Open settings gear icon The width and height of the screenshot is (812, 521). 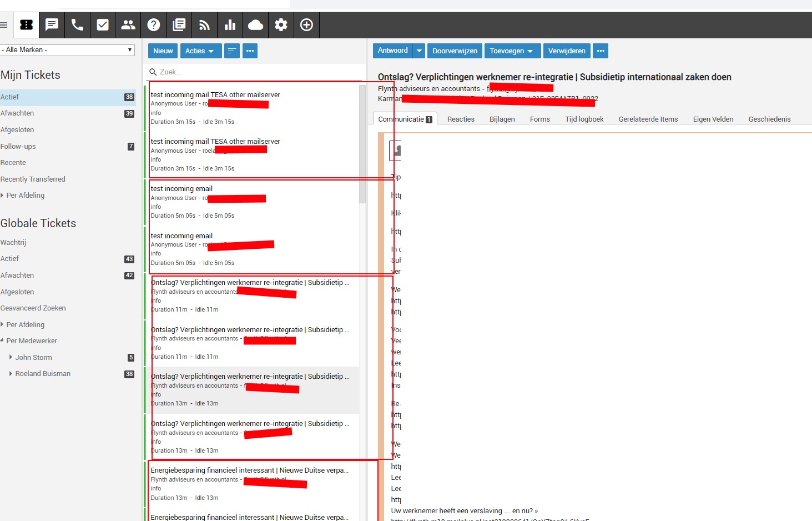pyautogui.click(x=281, y=25)
